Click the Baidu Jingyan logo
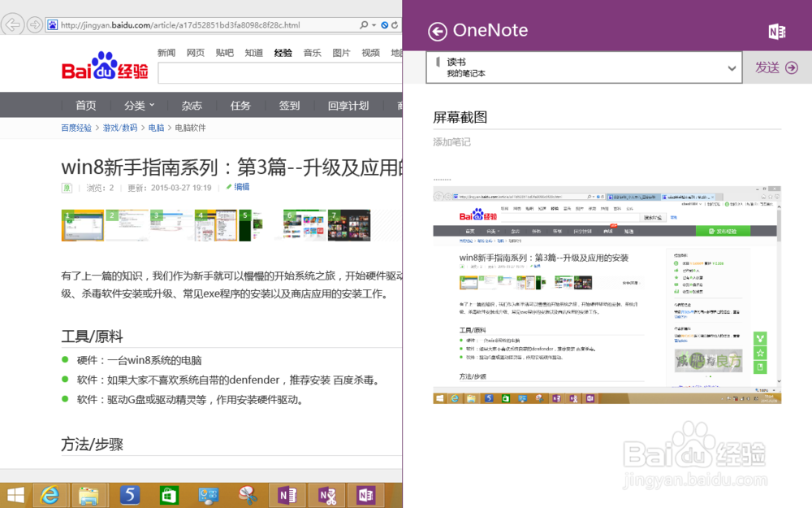Viewport: 812px width, 508px height. 105,67
